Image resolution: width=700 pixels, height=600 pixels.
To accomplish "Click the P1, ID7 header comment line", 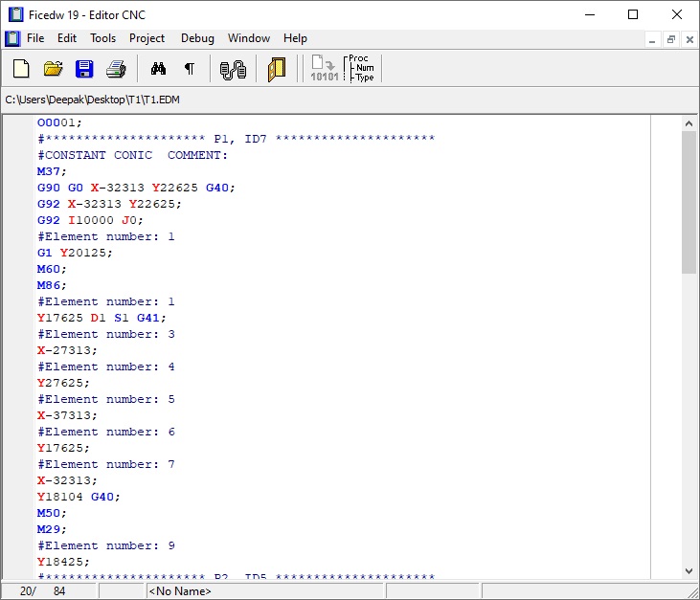I will coord(237,139).
